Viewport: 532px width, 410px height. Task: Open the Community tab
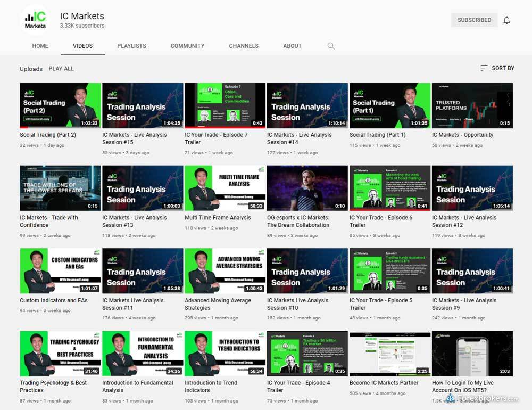click(187, 46)
